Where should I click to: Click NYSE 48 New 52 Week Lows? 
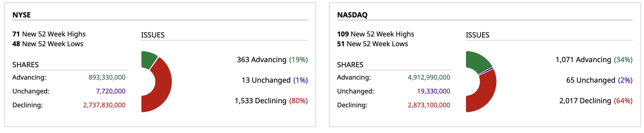click(48, 44)
